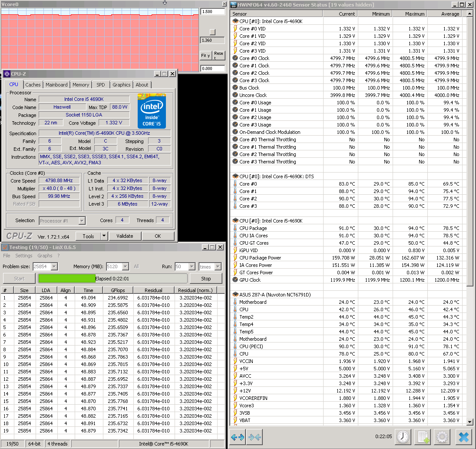Click the clock icon beside Bus Clock

[x=235, y=87]
